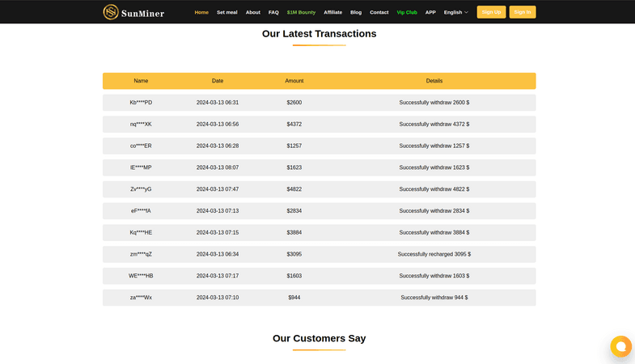
Task: Go to the Home menu item
Action: 201,12
